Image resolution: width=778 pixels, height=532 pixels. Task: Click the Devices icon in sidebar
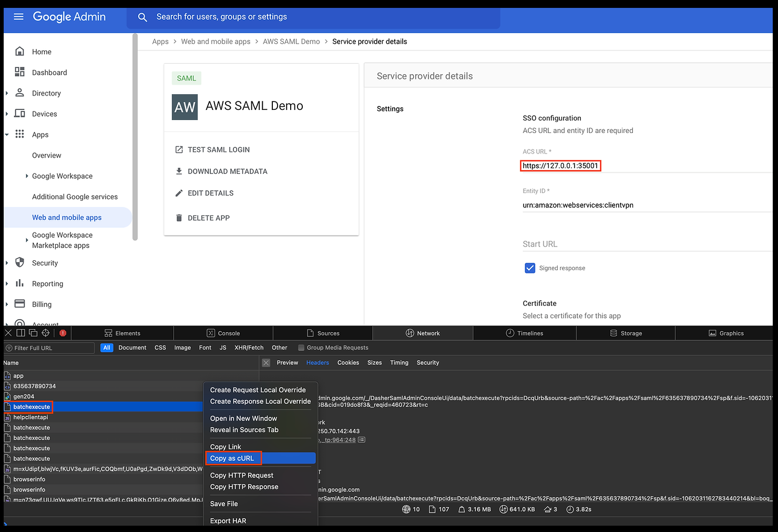(x=19, y=114)
